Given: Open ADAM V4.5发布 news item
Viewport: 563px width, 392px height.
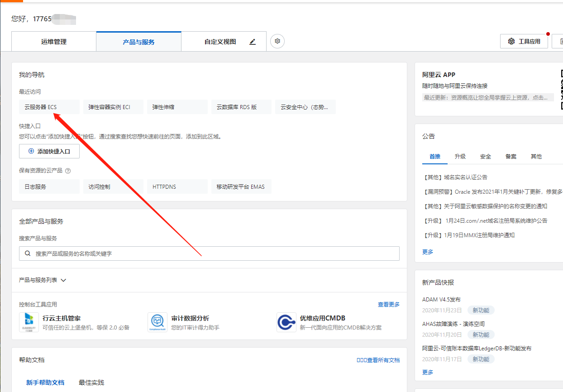Looking at the screenshot, I should [x=441, y=300].
